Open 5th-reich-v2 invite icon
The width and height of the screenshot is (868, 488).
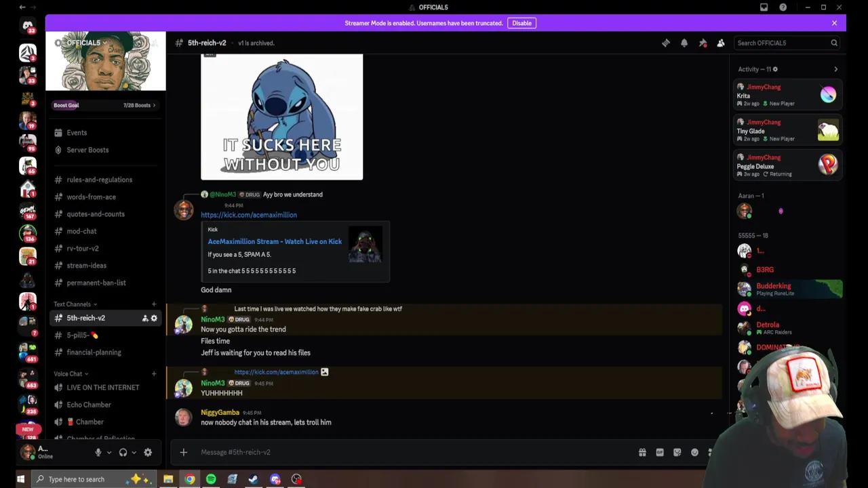[144, 318]
